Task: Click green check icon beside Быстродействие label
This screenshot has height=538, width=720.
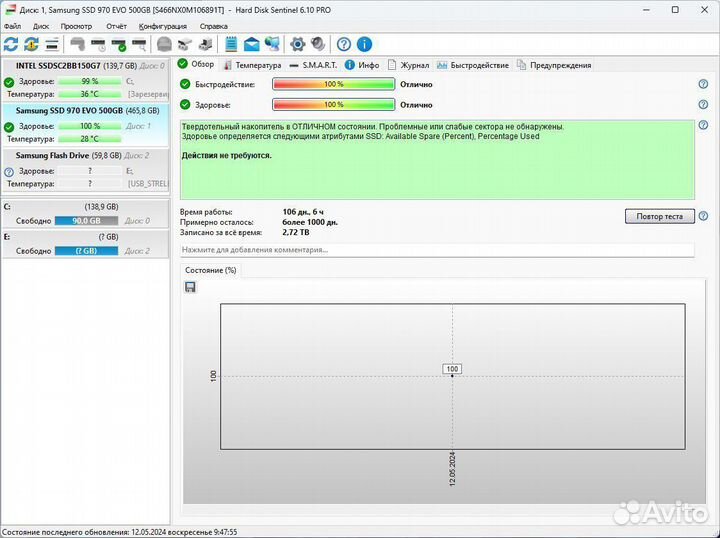Action: pos(185,84)
